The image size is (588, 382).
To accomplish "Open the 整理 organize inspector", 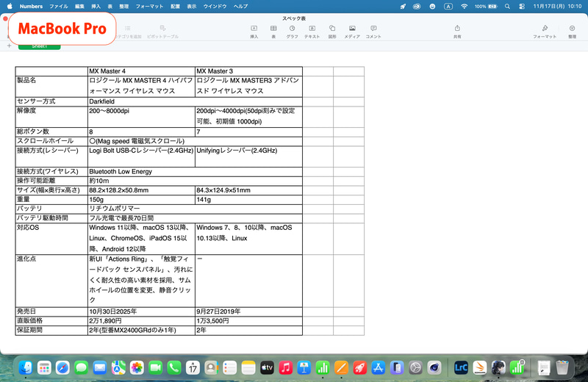I will (x=572, y=32).
